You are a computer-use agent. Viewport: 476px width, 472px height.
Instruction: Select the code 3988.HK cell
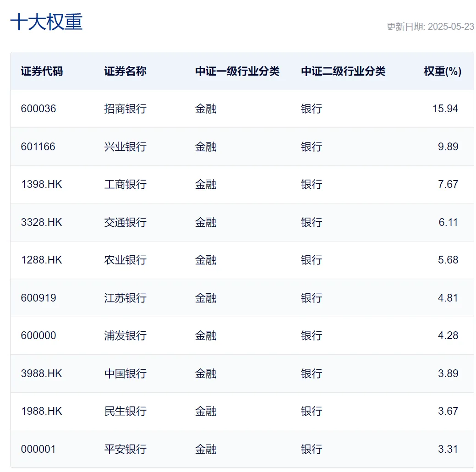click(42, 373)
